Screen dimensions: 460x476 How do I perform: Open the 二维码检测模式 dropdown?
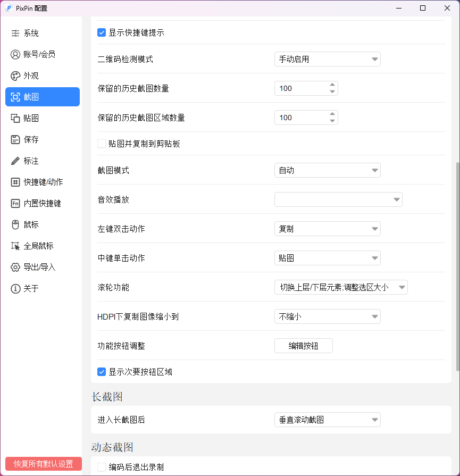327,59
